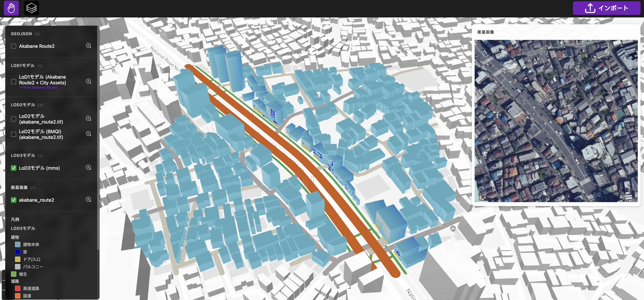Click the 国道 orange legend swatch

pos(18,296)
